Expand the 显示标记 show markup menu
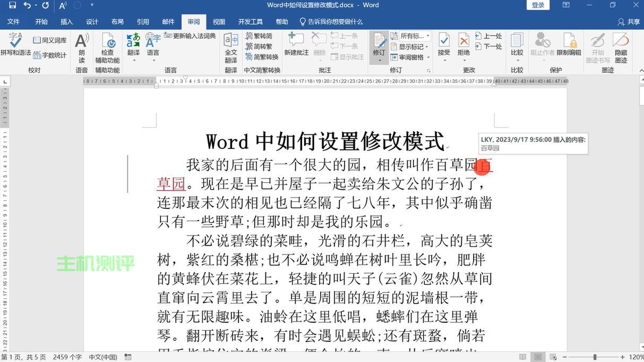The height and width of the screenshot is (362, 644). click(411, 47)
